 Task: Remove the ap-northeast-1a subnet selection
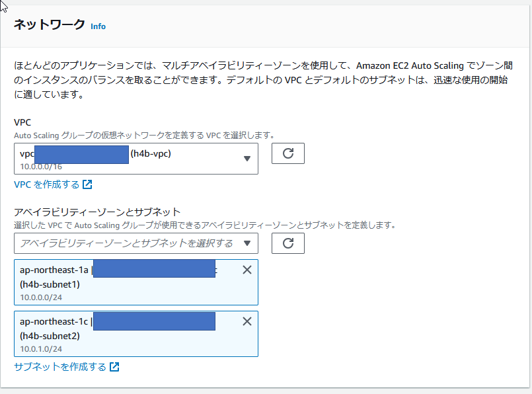(x=247, y=270)
